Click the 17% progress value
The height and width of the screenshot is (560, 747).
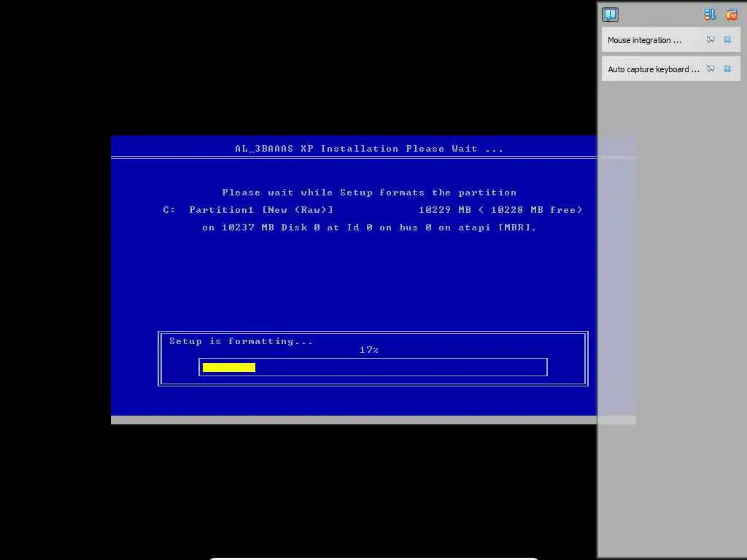coord(368,350)
